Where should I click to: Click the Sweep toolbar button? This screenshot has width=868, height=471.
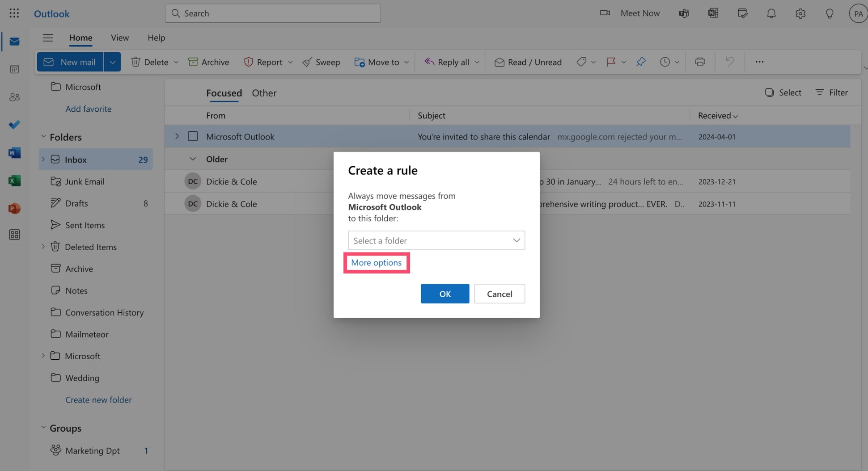point(321,62)
